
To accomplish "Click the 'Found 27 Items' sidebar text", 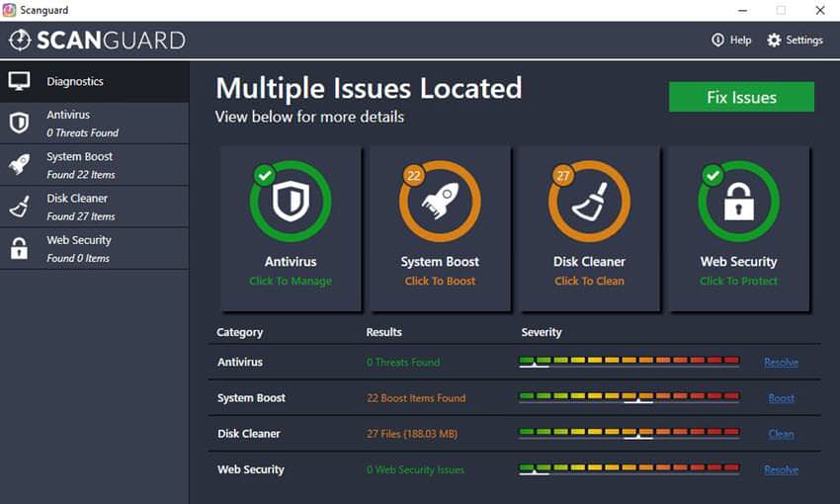I will click(81, 216).
